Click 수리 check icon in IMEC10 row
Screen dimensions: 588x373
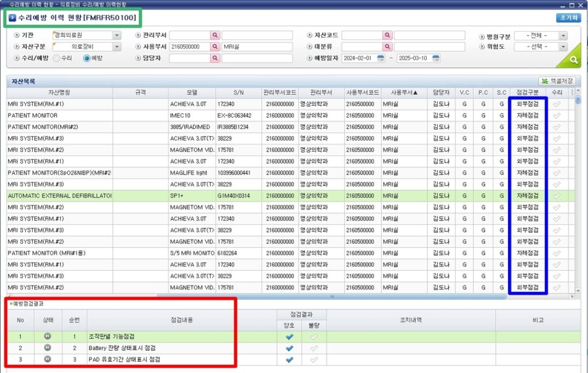pos(557,115)
